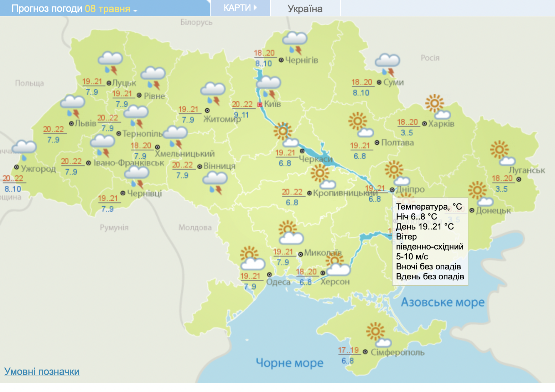Click the thunderstorm icon above Луцьк
The image size is (555, 392).
pos(110,63)
